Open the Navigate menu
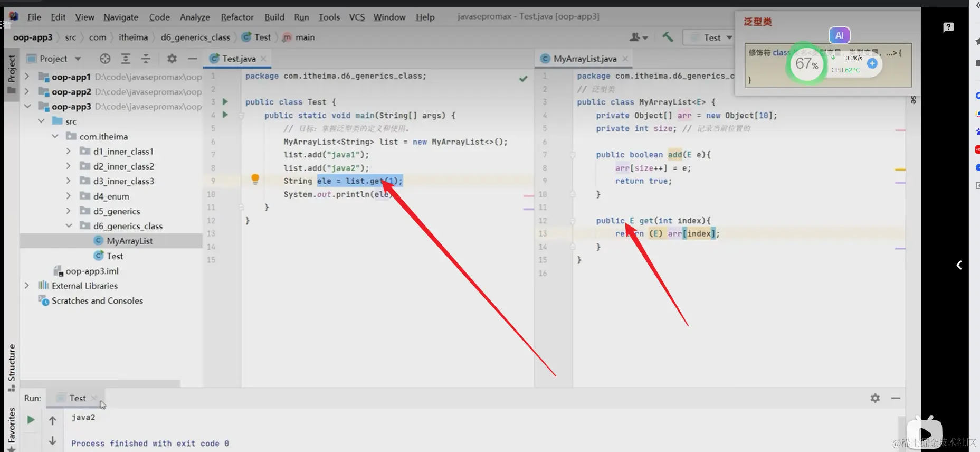The width and height of the screenshot is (980, 452). point(121,17)
